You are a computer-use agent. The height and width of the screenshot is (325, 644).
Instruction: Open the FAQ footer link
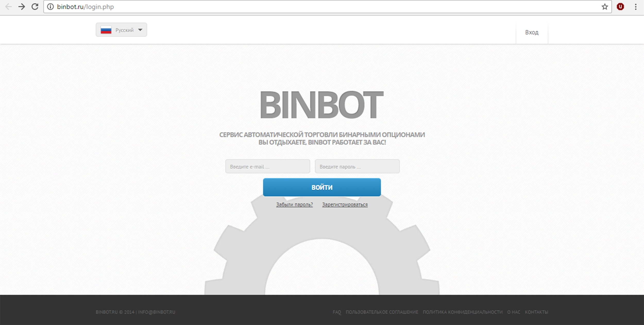(x=337, y=312)
